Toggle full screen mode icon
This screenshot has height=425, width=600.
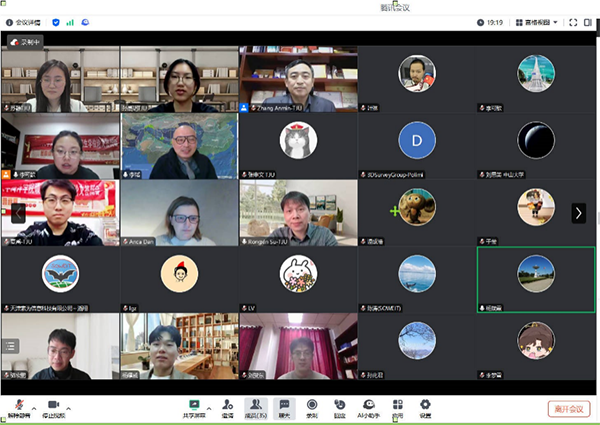(x=573, y=21)
